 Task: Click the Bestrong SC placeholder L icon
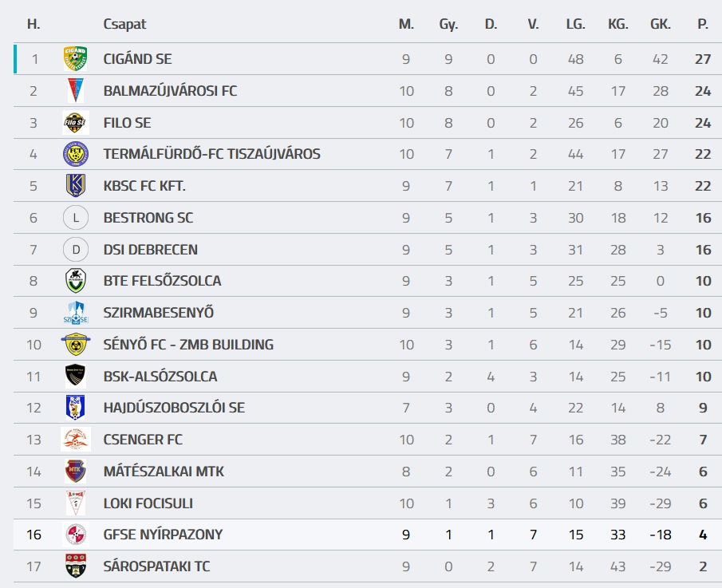tap(76, 218)
